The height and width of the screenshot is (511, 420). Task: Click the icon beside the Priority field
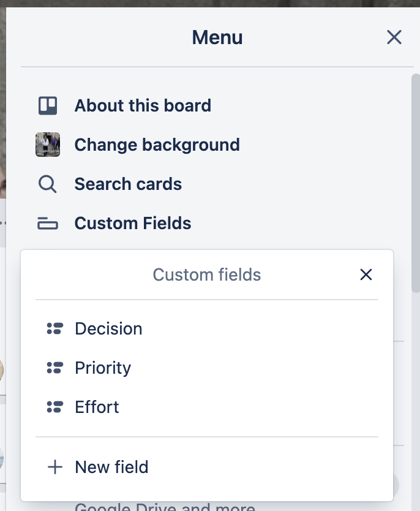click(x=54, y=368)
